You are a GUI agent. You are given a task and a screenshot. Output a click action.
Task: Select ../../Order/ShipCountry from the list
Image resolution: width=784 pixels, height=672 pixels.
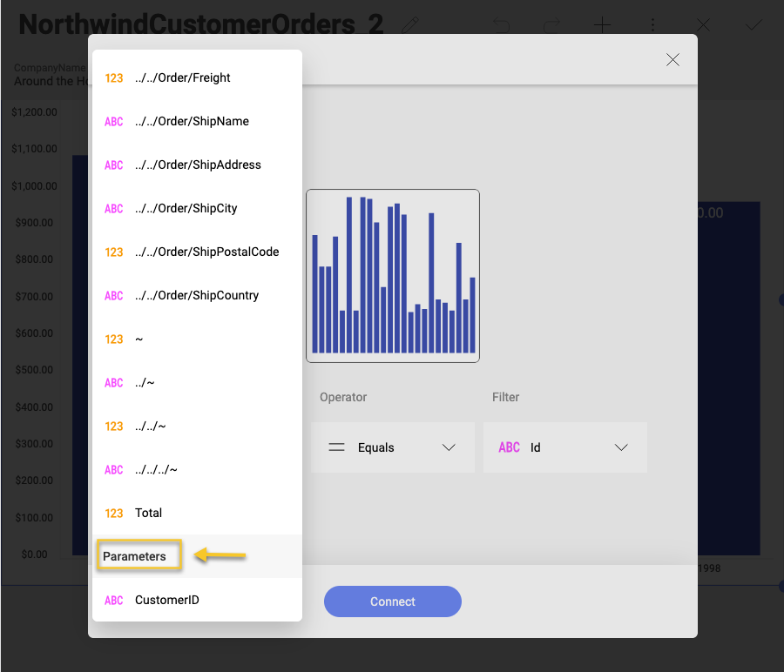click(x=197, y=295)
